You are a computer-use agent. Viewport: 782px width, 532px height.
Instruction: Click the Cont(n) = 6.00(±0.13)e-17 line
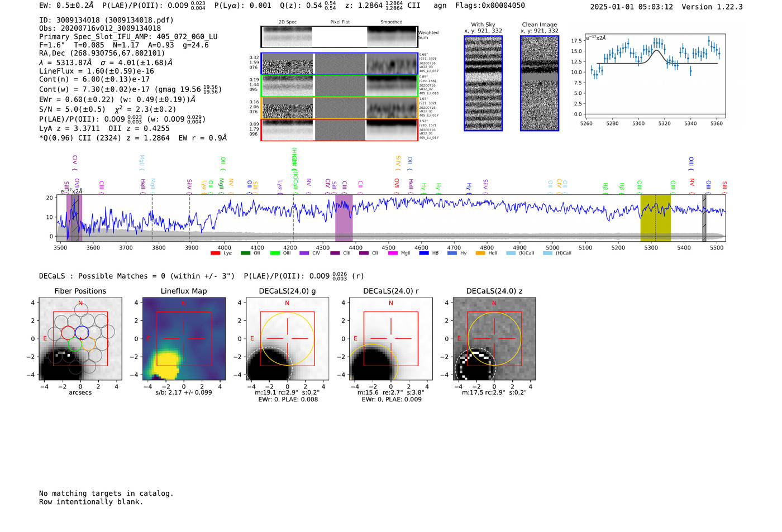[94, 79]
